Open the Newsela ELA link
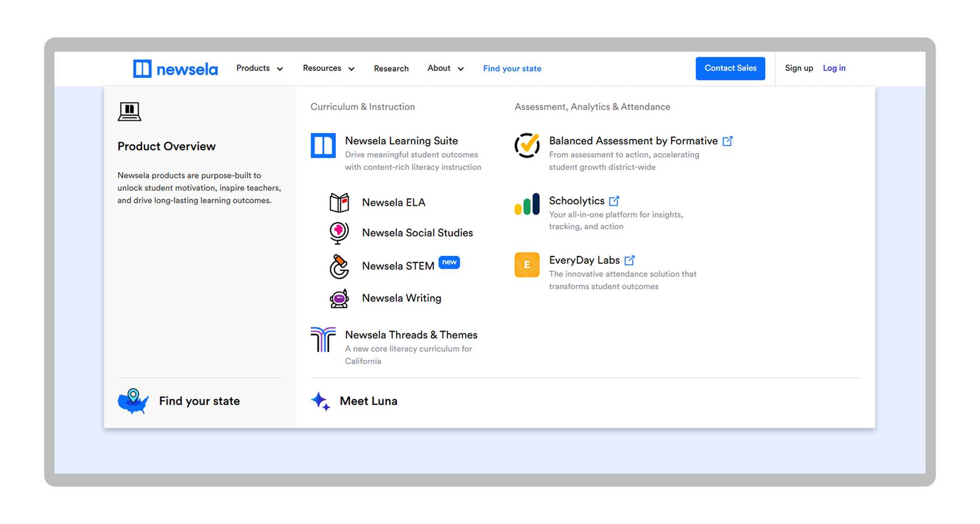Viewport: 980px width, 524px height. click(393, 202)
